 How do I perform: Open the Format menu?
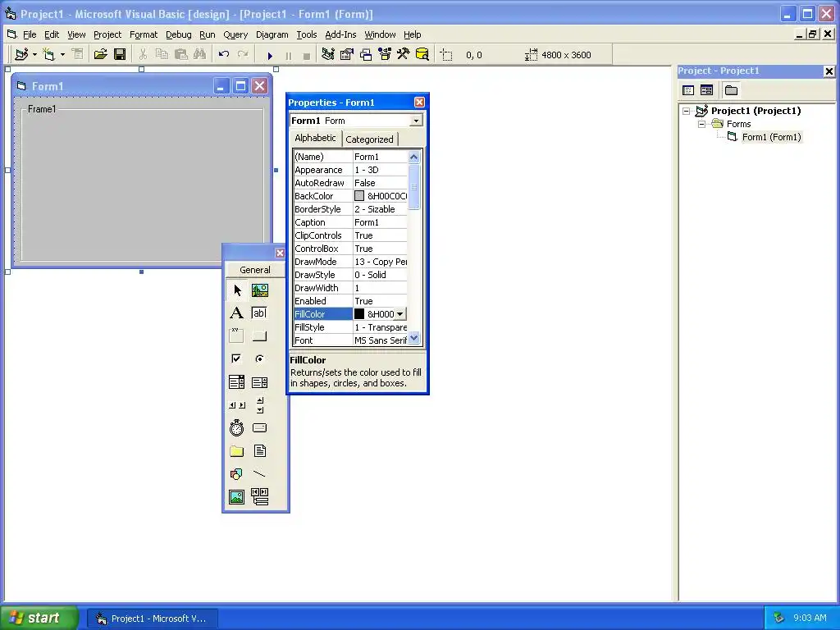click(144, 34)
